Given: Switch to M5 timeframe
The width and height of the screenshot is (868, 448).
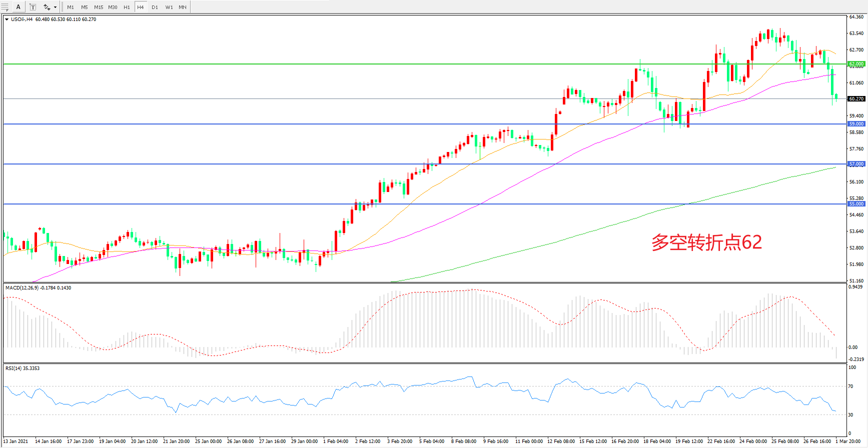Looking at the screenshot, I should (84, 7).
